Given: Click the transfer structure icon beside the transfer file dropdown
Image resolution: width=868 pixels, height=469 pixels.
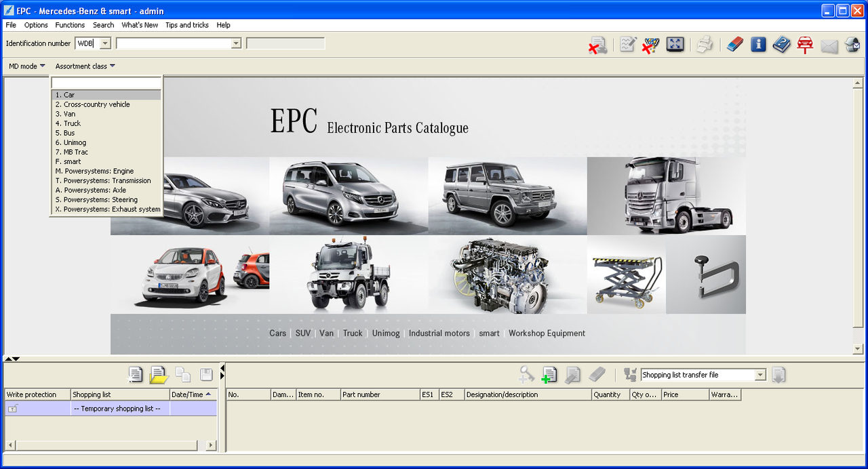Looking at the screenshot, I should click(x=631, y=375).
